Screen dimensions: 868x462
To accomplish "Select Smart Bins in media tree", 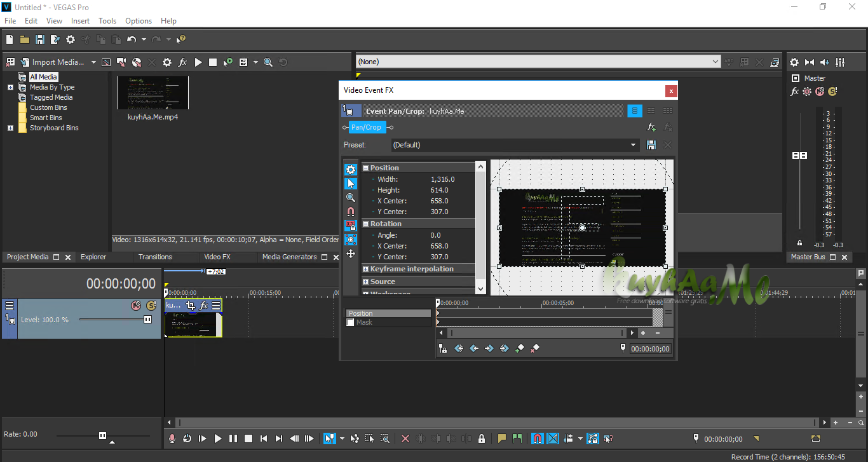I will tap(46, 118).
